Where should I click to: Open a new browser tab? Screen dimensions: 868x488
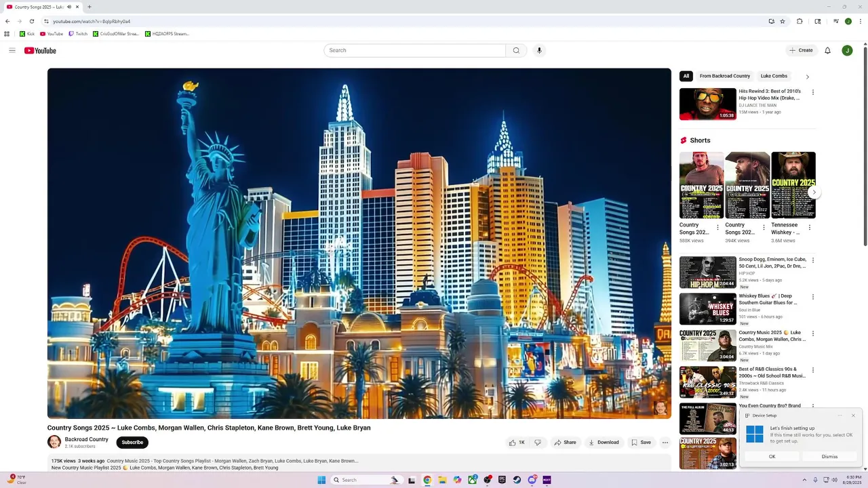[x=90, y=7]
